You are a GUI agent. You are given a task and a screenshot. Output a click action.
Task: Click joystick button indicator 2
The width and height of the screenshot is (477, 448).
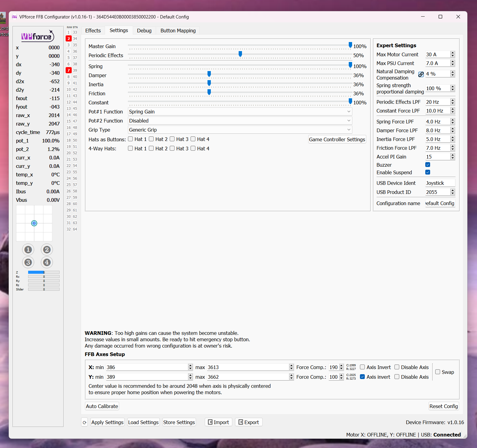click(47, 250)
